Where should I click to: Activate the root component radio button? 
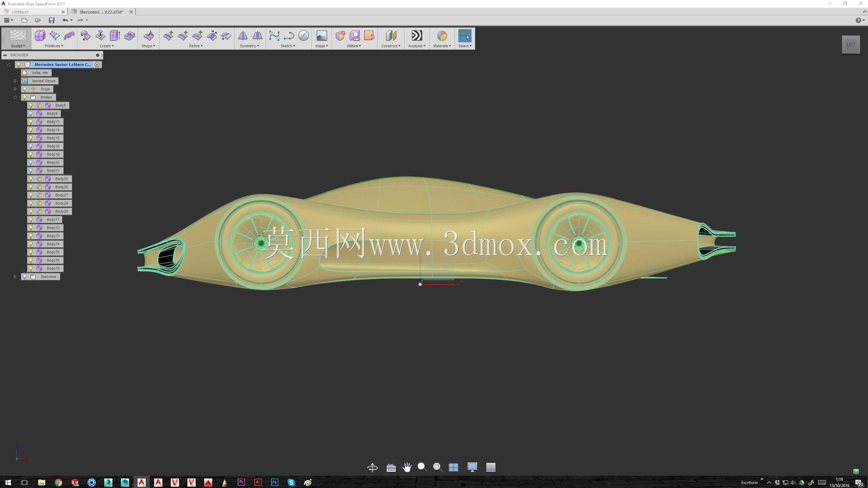point(97,65)
